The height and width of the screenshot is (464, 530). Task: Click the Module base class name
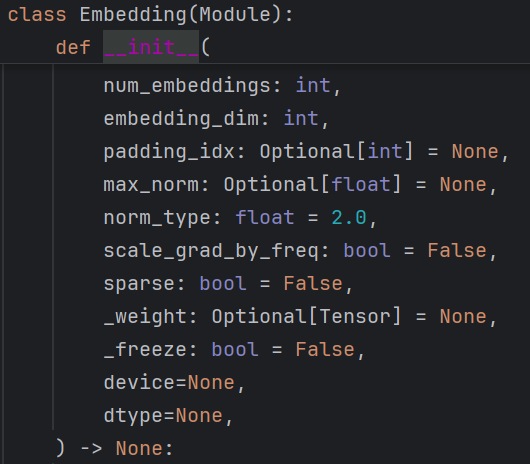coord(235,15)
